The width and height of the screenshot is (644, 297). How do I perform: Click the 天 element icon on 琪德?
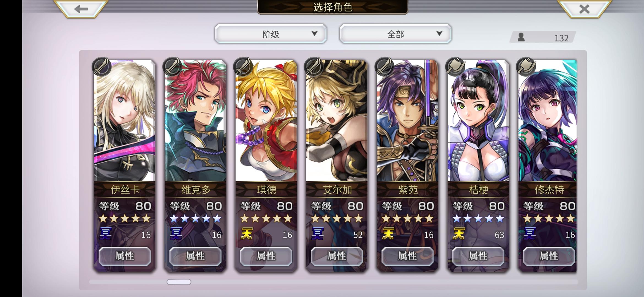tap(247, 234)
